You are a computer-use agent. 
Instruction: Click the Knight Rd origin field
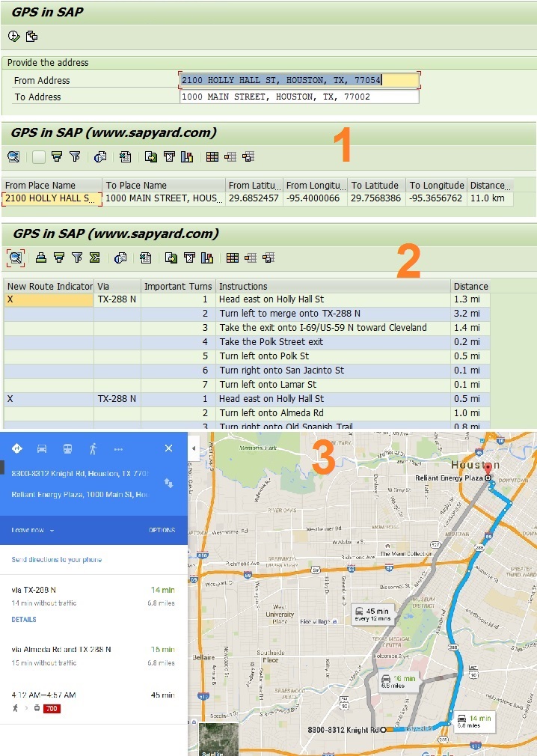point(80,474)
